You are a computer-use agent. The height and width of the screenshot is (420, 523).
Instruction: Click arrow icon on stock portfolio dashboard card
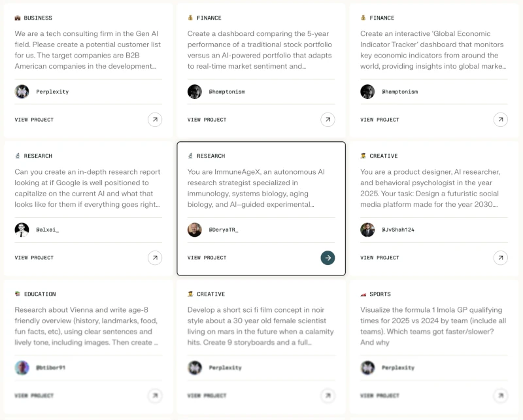point(328,120)
